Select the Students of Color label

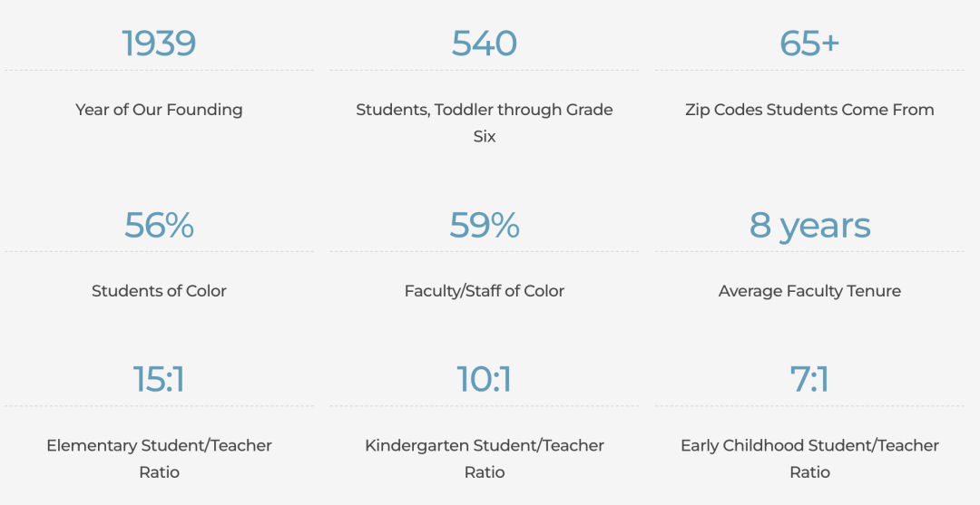(159, 291)
